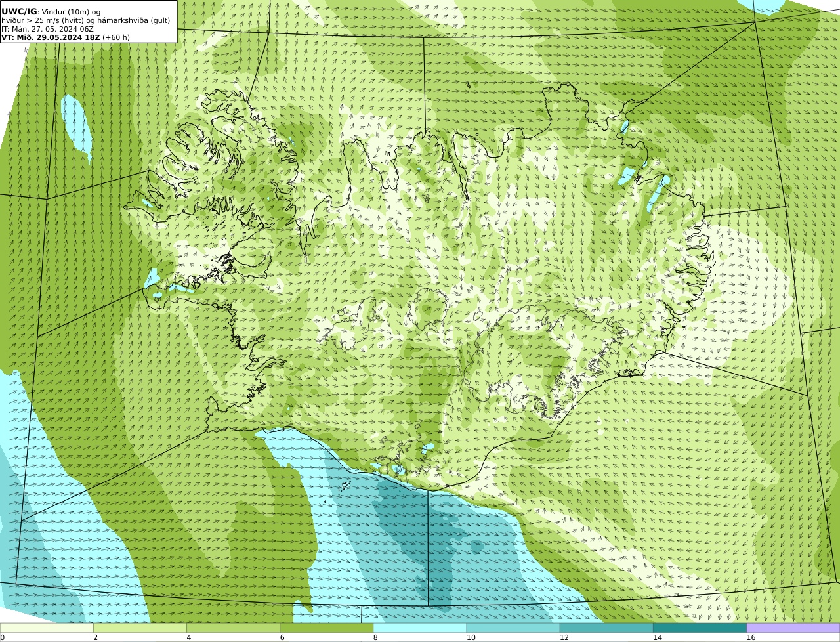Click the 12–14 m/s teal legend swatch
Image resolution: width=840 pixels, height=642 pixels.
pyautogui.click(x=606, y=628)
